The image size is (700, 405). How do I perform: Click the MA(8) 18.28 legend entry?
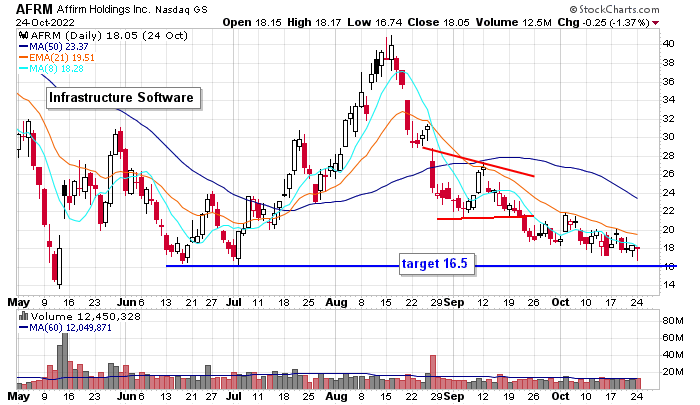(51, 69)
